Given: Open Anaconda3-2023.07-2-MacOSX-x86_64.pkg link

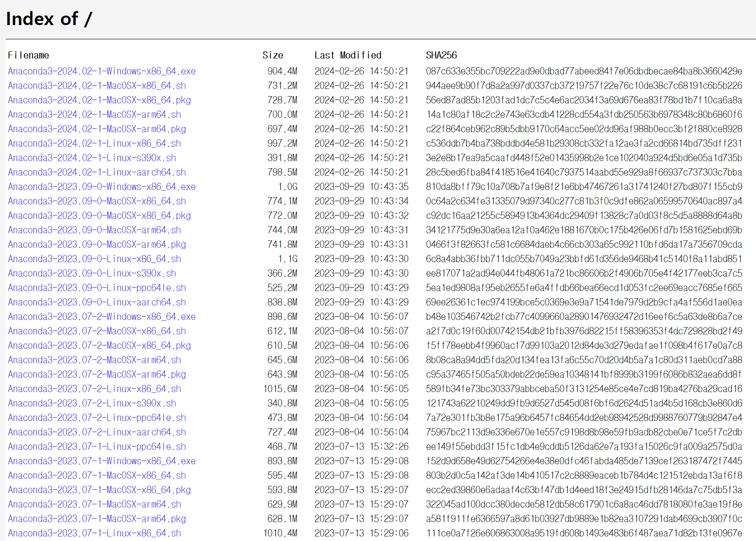Looking at the screenshot, I should (x=99, y=346).
